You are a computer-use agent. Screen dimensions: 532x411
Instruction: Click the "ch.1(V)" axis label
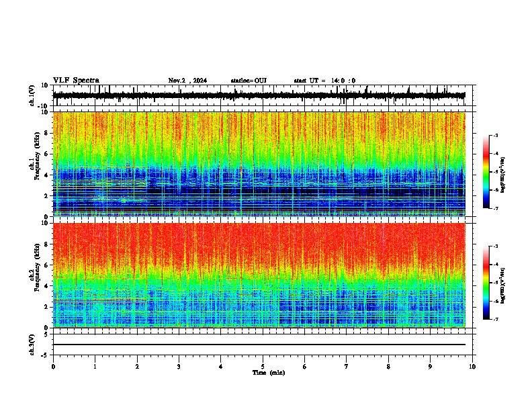point(32,95)
